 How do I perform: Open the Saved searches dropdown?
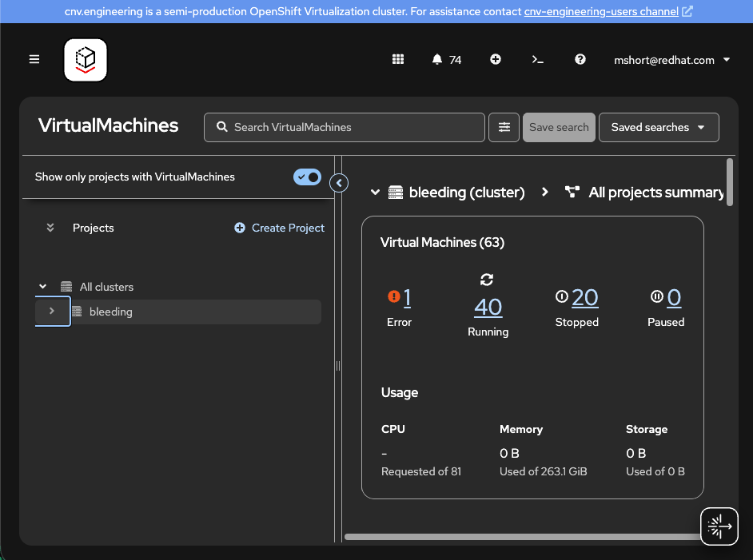[658, 127]
